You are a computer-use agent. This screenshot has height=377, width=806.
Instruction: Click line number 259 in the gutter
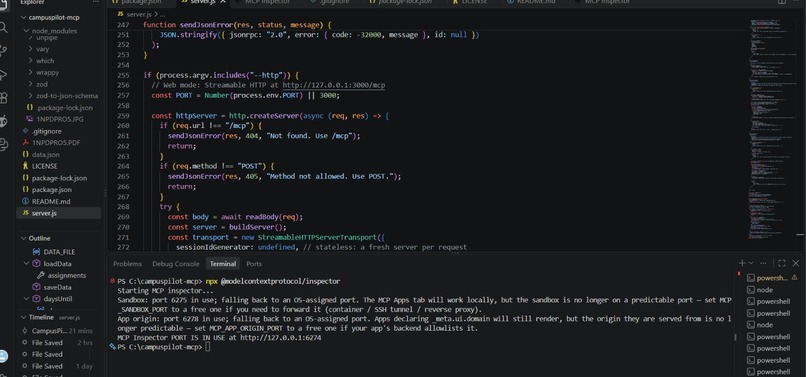point(123,116)
